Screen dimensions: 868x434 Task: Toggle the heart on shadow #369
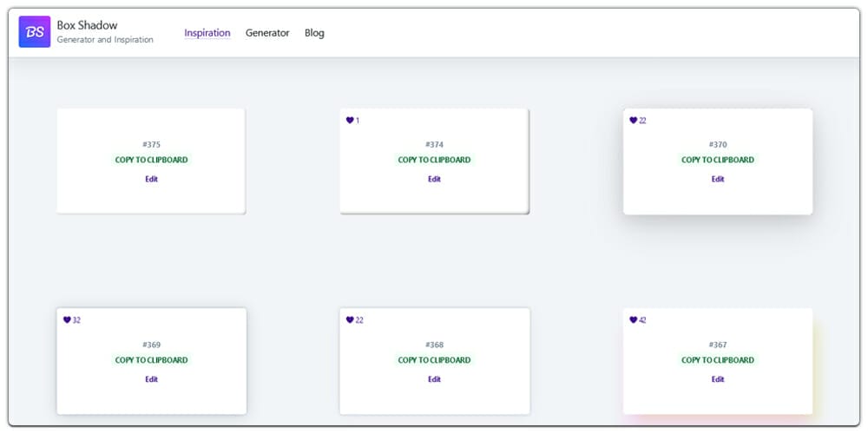(67, 320)
